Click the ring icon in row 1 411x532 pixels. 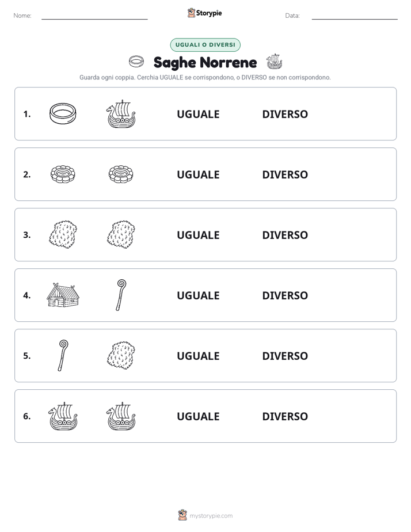(x=63, y=113)
